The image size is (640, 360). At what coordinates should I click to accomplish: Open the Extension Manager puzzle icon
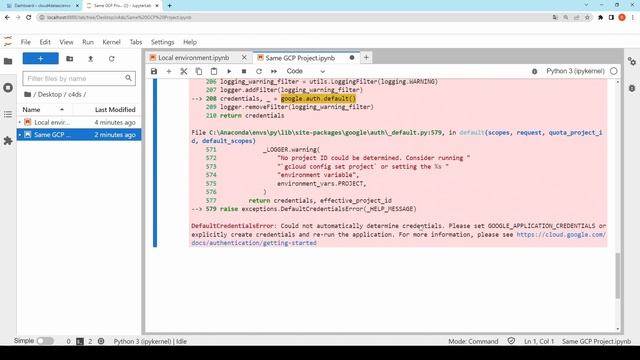point(8,141)
